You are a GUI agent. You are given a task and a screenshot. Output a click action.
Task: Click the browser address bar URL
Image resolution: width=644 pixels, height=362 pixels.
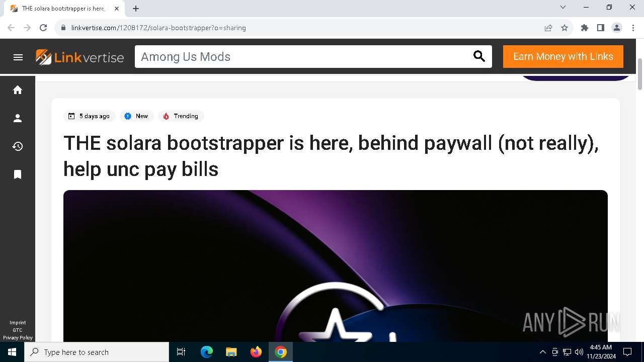tap(158, 28)
